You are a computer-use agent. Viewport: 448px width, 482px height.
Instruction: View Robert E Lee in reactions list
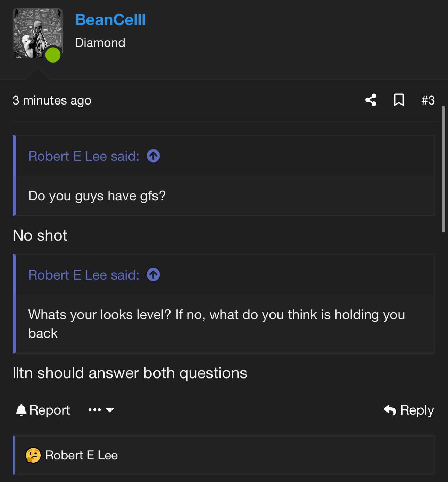82,455
